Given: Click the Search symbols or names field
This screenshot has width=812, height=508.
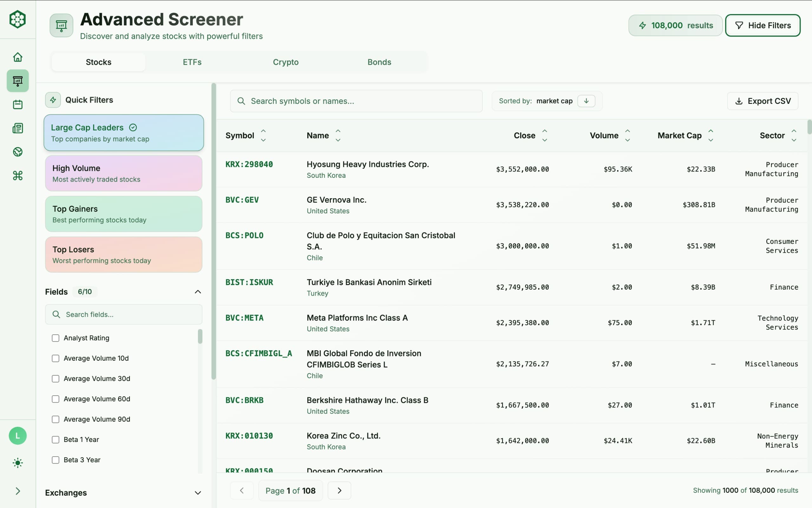Looking at the screenshot, I should coord(356,101).
